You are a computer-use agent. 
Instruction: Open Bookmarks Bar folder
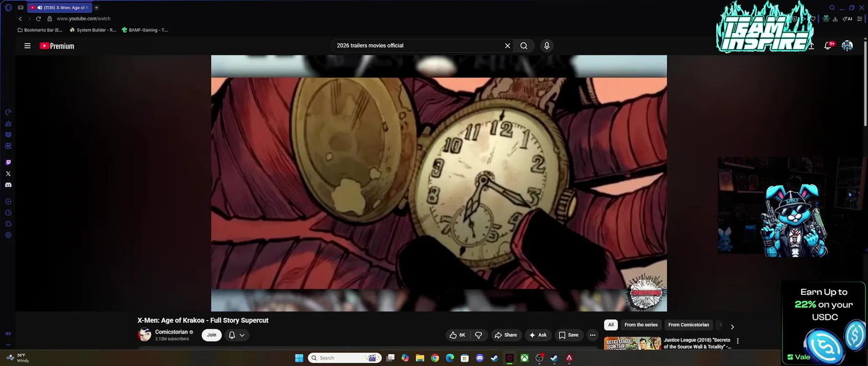(x=40, y=30)
